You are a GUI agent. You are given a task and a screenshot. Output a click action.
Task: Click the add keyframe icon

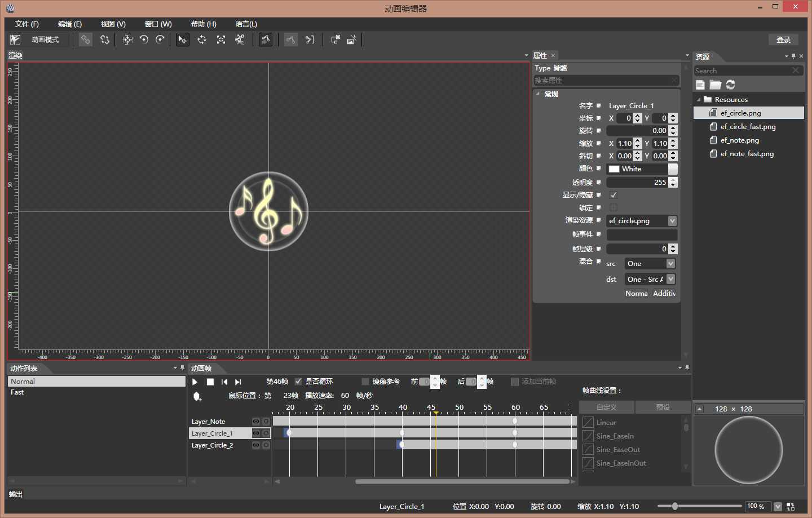click(197, 396)
